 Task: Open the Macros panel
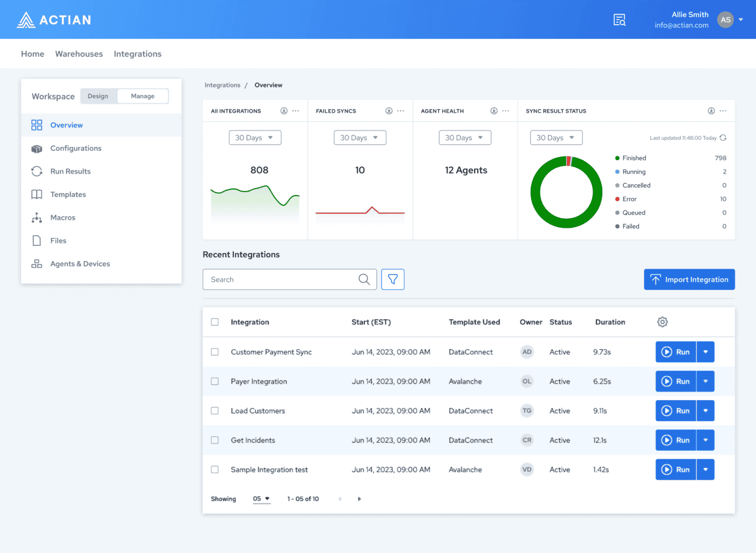tap(62, 217)
